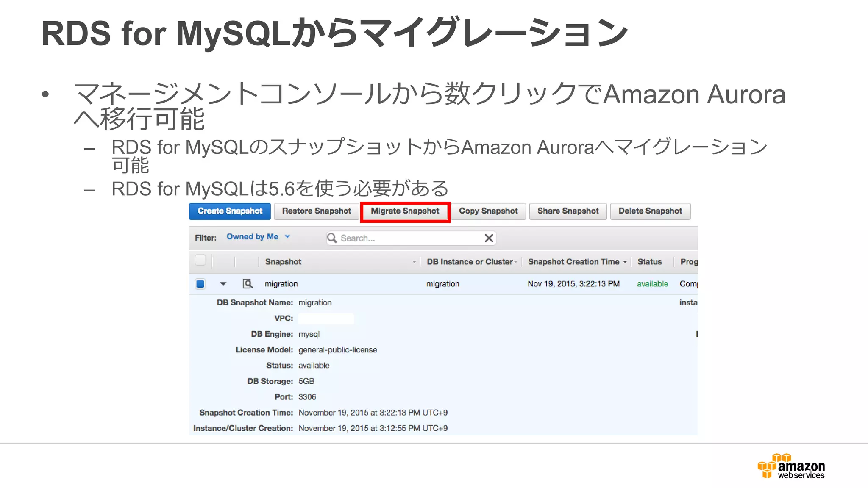The image size is (868, 488).
Task: Click the Migrate Snapshot button
Action: pyautogui.click(x=405, y=211)
